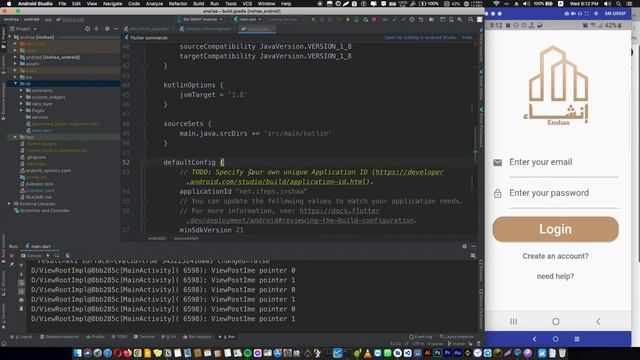
Task: Collapse the test folder
Action: point(16,137)
